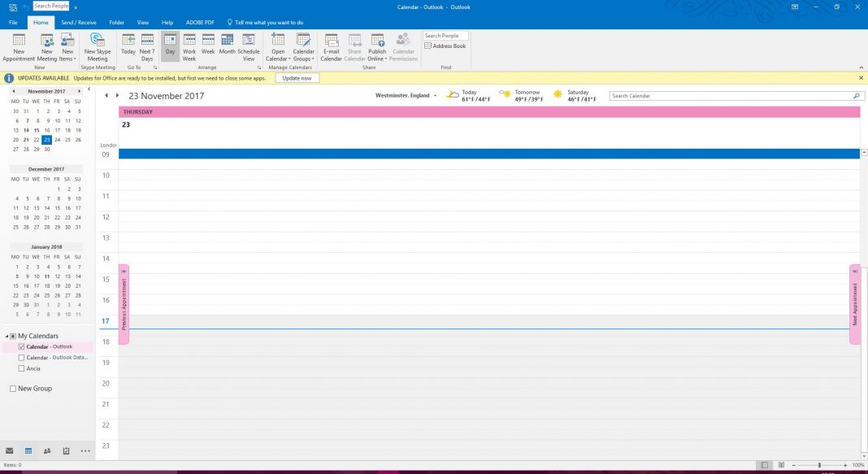Click Tell me what you want to do
Screen dimensions: 868x474
click(x=265, y=23)
